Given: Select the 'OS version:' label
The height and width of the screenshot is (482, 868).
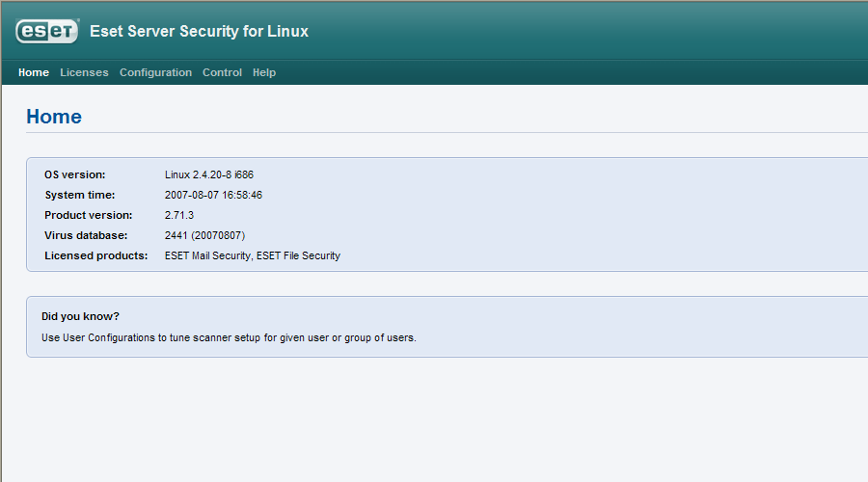Looking at the screenshot, I should (74, 174).
